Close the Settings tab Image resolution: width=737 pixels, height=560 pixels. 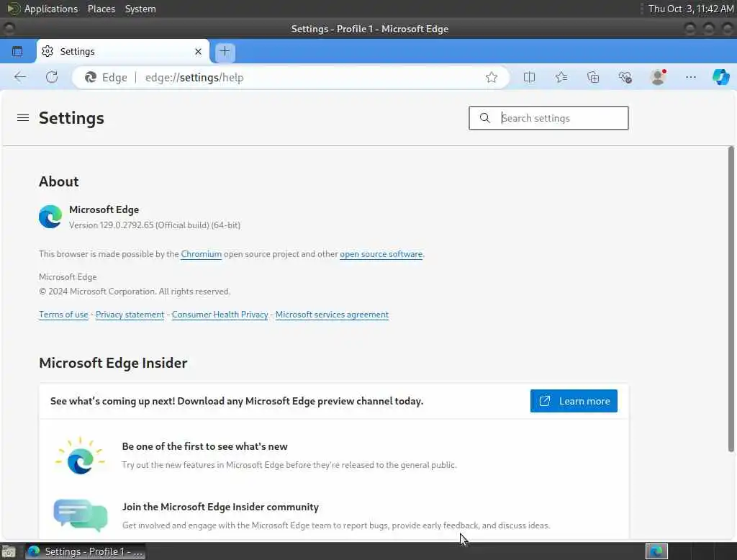[199, 51]
